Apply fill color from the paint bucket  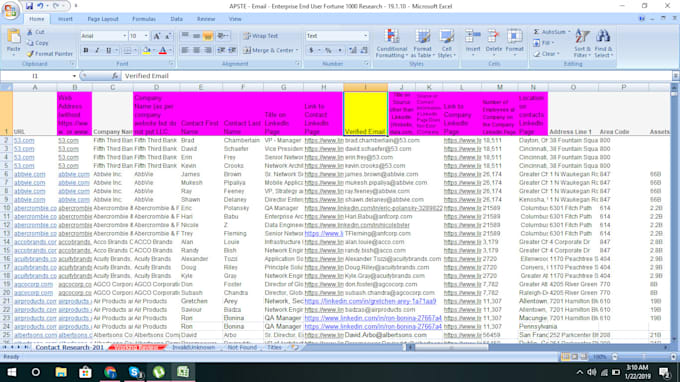[x=147, y=51]
